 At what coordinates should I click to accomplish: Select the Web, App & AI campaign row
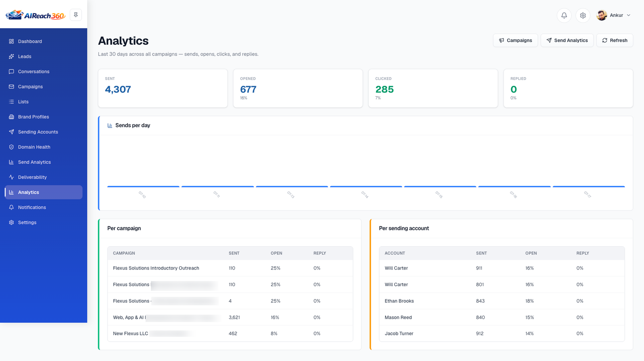230,318
